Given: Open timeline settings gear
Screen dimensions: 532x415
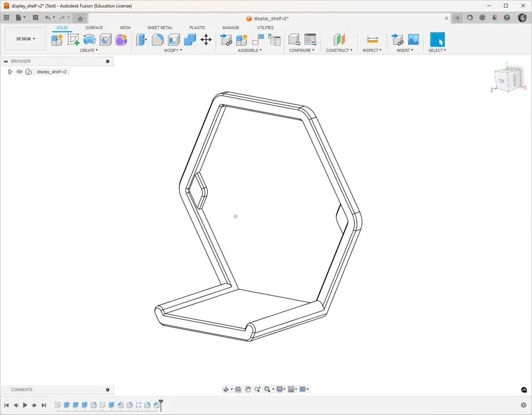Looking at the screenshot, I should pyautogui.click(x=523, y=405).
